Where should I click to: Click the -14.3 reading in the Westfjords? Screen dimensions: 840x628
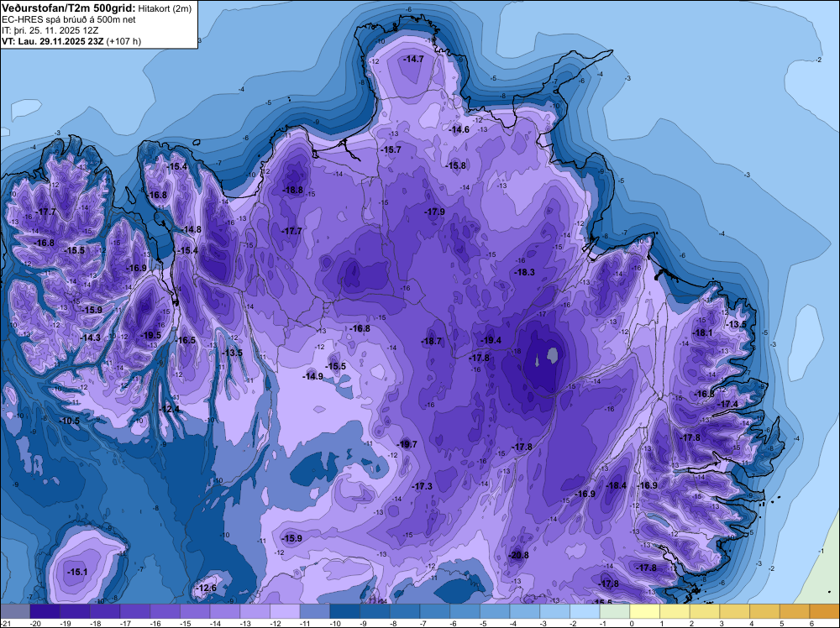(90, 338)
